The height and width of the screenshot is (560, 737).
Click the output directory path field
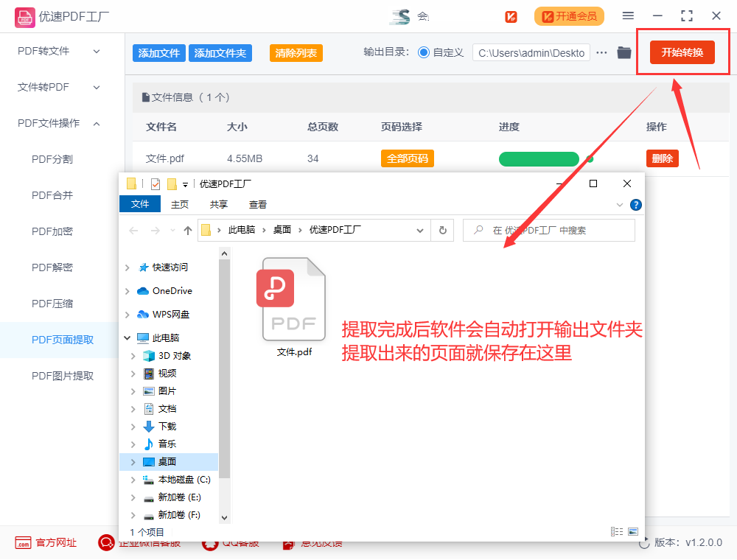(x=531, y=53)
